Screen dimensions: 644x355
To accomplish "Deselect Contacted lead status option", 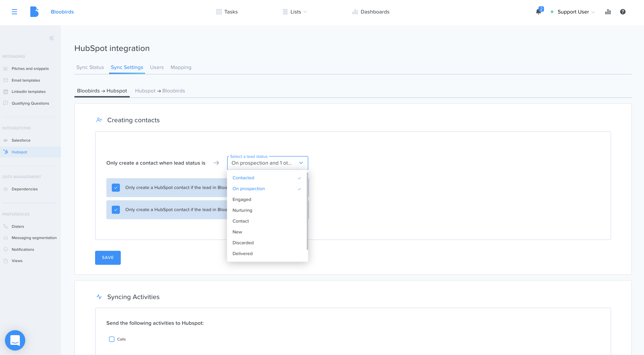I will coord(267,178).
